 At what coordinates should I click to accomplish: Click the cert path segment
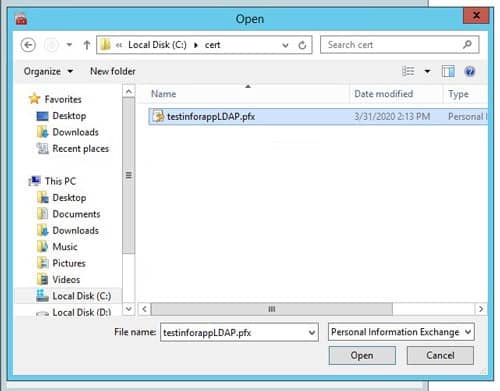(212, 45)
